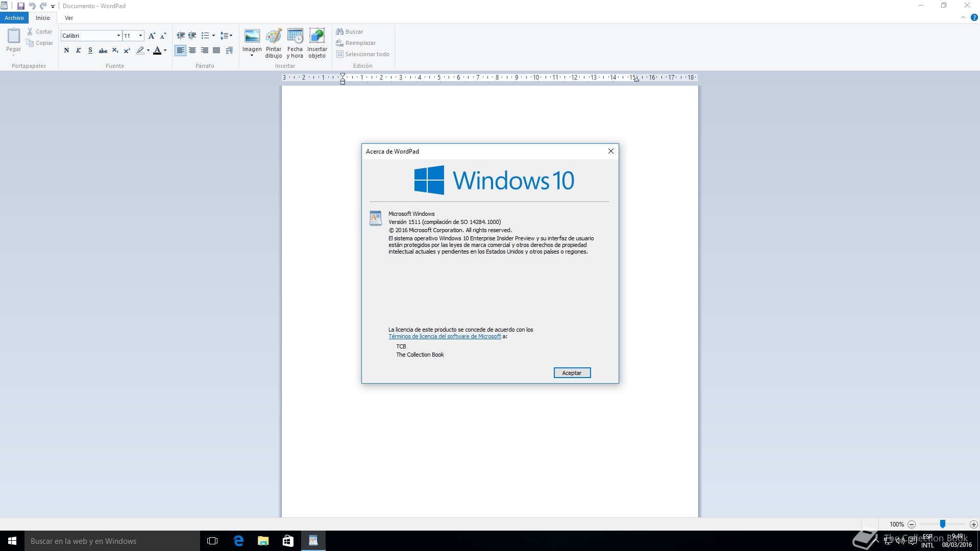Screen dimensions: 980x551
Task: Click the Save icon in quick access toolbar
Action: (21, 6)
